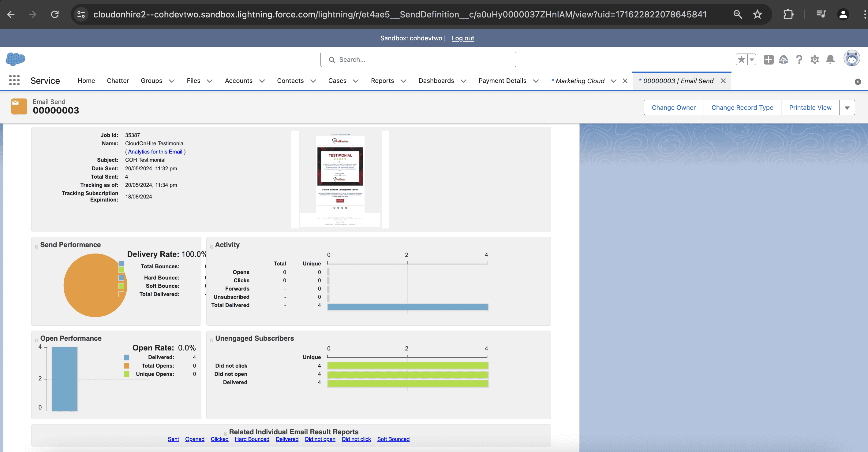Open the Analytics for this Email link

pos(155,152)
